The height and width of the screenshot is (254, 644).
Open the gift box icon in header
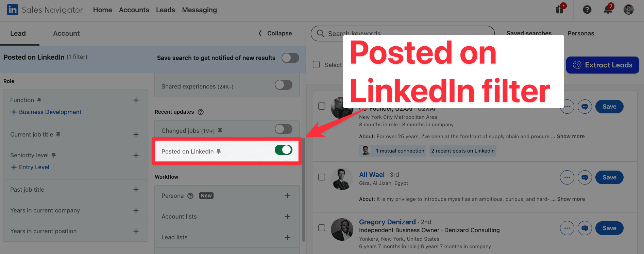[x=560, y=9]
